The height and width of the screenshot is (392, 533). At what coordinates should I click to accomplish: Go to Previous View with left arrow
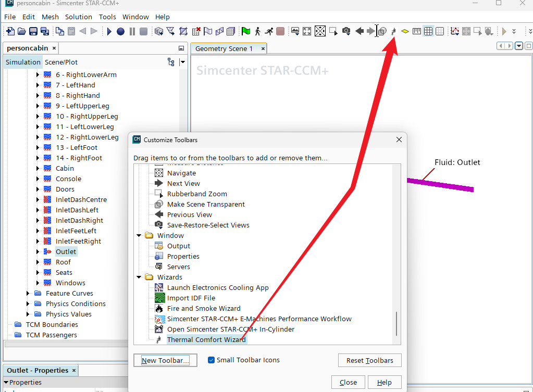[360, 31]
